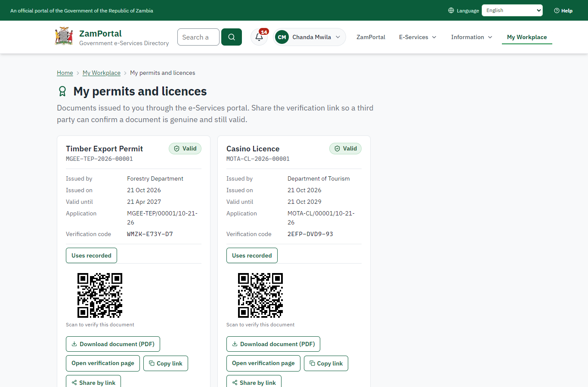This screenshot has height=387, width=588.
Task: Expand the Information menu
Action: tap(472, 37)
